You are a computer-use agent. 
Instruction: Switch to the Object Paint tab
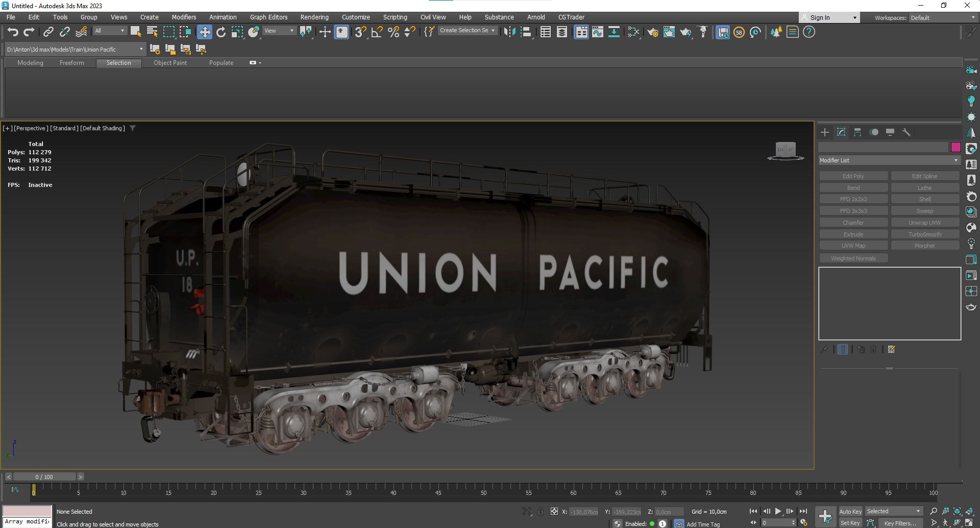(170, 63)
